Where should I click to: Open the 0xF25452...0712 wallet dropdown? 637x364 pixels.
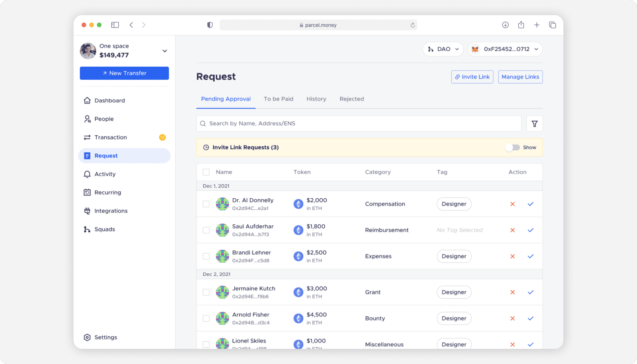[x=505, y=49]
